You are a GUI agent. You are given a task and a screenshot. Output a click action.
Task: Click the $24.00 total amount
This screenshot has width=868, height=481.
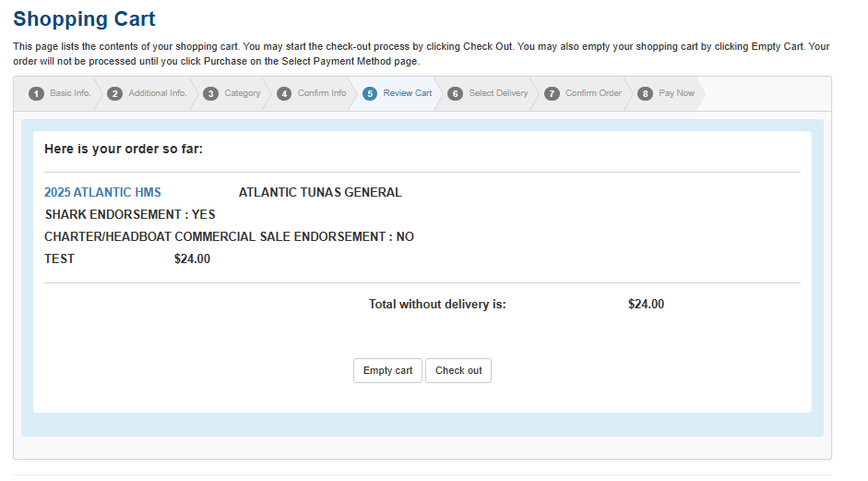pos(646,305)
